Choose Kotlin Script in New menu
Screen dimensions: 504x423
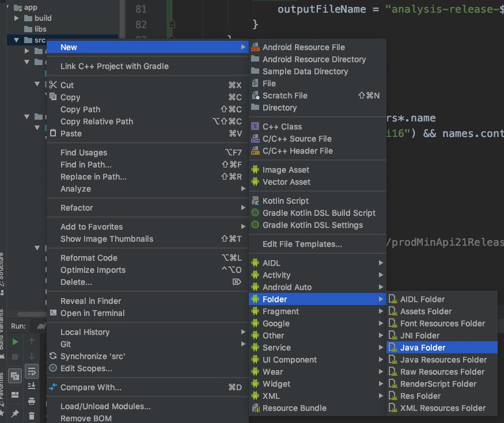point(286,201)
